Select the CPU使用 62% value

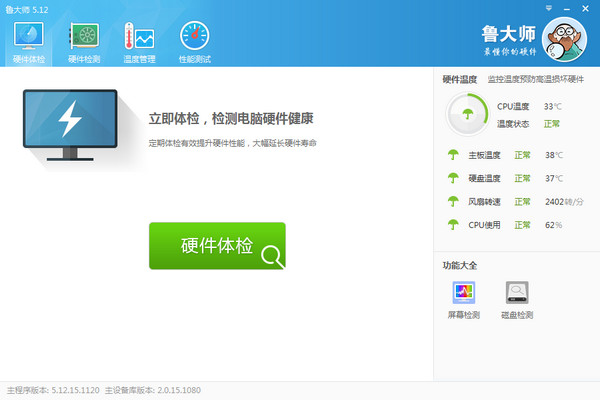[553, 225]
